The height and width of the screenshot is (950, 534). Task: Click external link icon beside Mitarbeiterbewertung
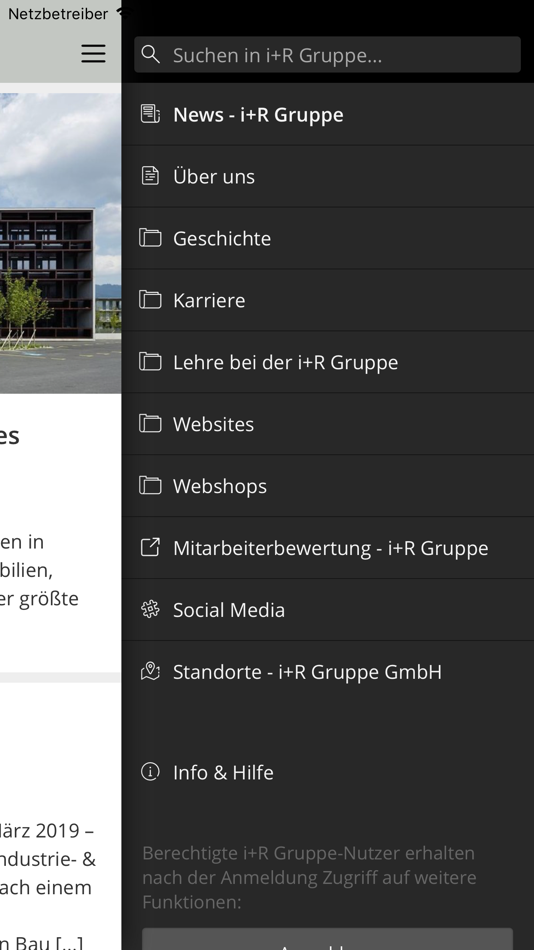click(x=150, y=547)
